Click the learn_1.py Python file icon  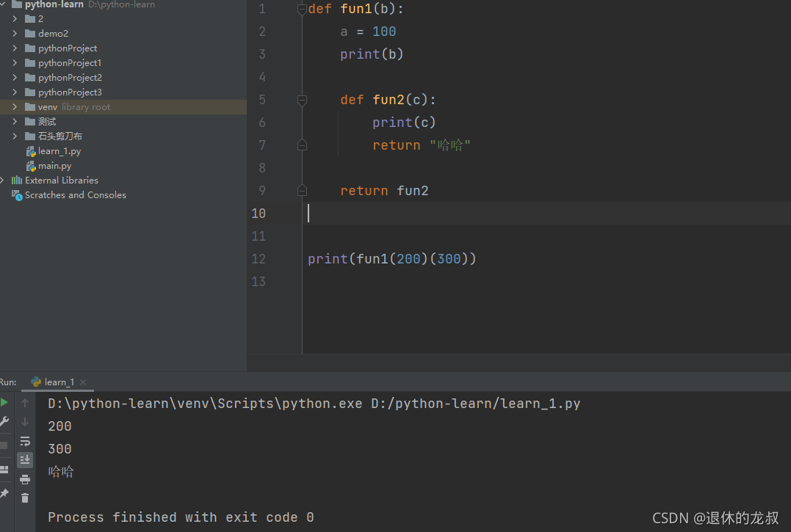pos(31,151)
